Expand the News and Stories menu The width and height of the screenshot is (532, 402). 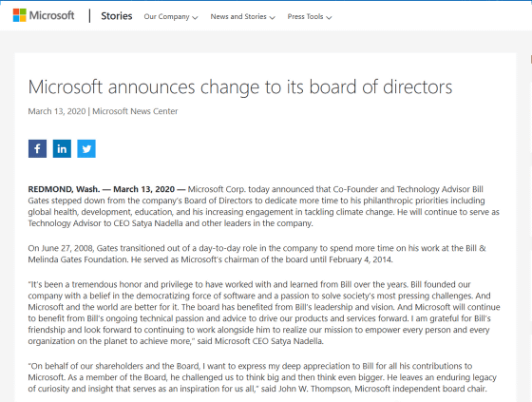pyautogui.click(x=242, y=17)
